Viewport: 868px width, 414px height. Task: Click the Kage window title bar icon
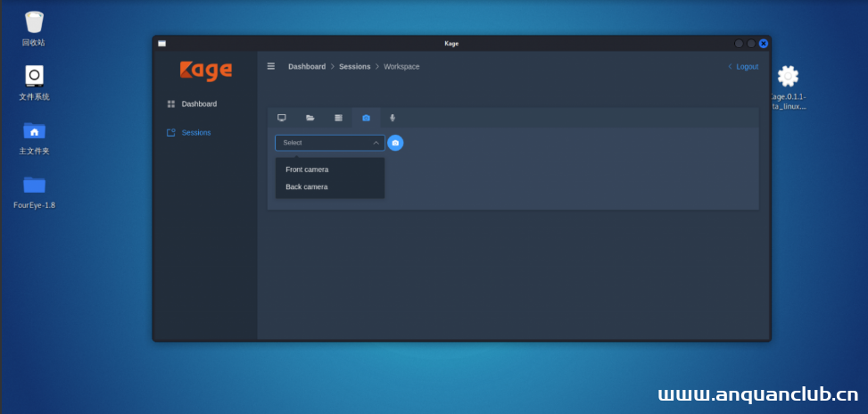pyautogui.click(x=161, y=43)
